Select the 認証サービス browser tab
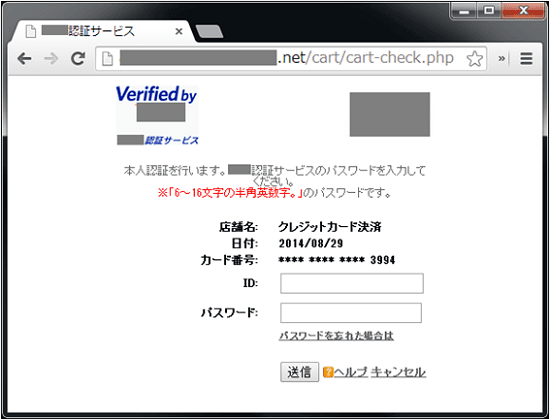550x420 pixels. pos(102,32)
